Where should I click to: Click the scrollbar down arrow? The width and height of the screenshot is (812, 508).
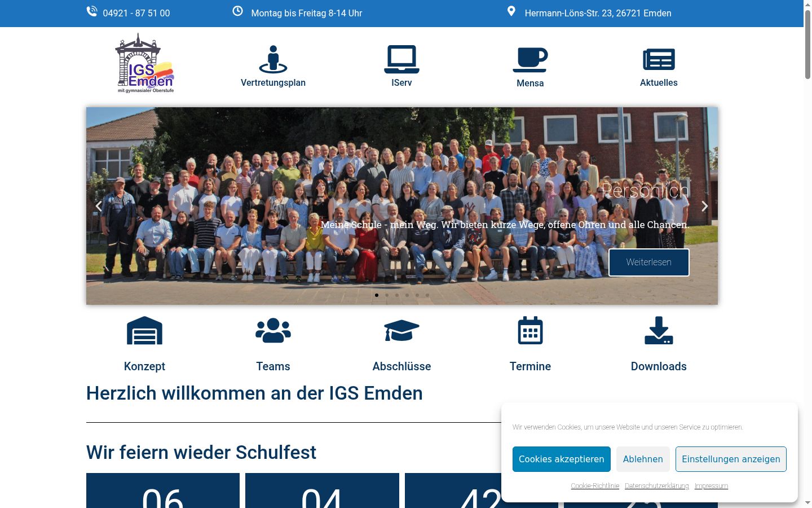point(807,502)
